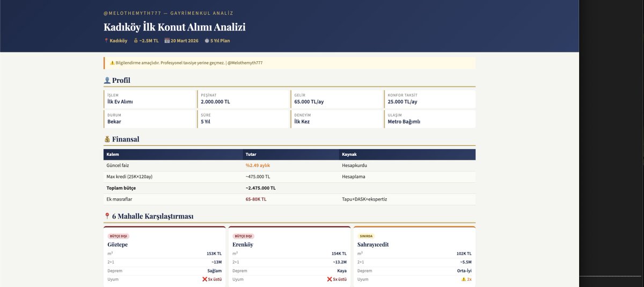
Task: Click the ~13M 2+1 price in Göztepe
Action: point(216,262)
